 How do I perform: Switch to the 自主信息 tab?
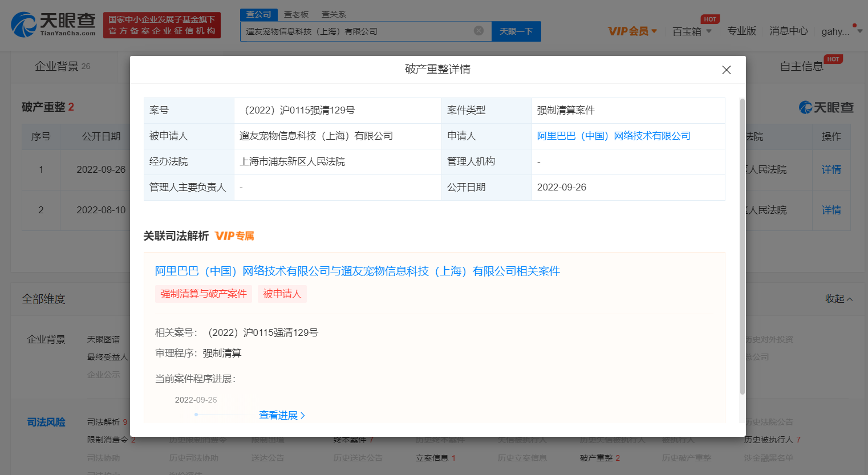point(802,66)
